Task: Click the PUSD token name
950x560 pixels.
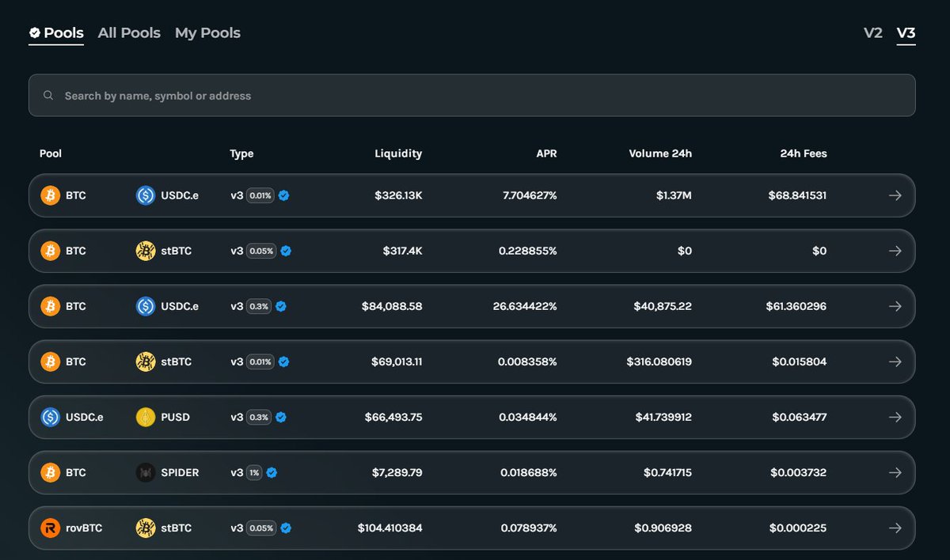Action: (x=175, y=417)
